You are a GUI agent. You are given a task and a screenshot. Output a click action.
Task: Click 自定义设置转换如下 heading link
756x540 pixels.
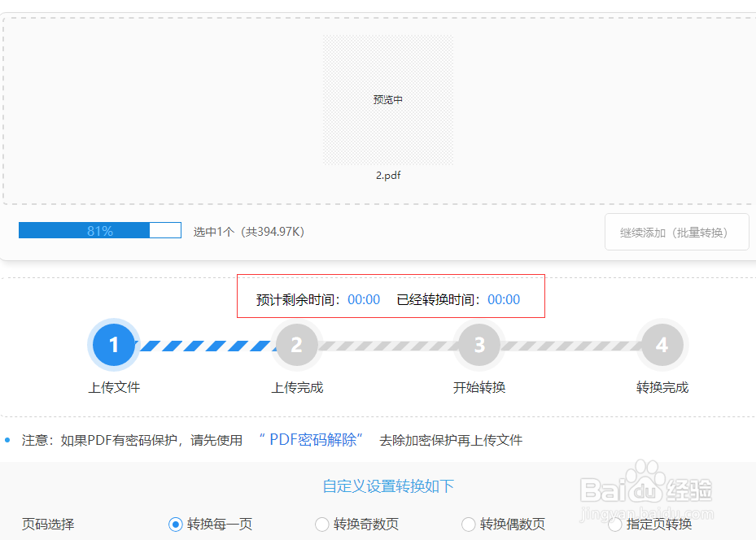click(389, 486)
